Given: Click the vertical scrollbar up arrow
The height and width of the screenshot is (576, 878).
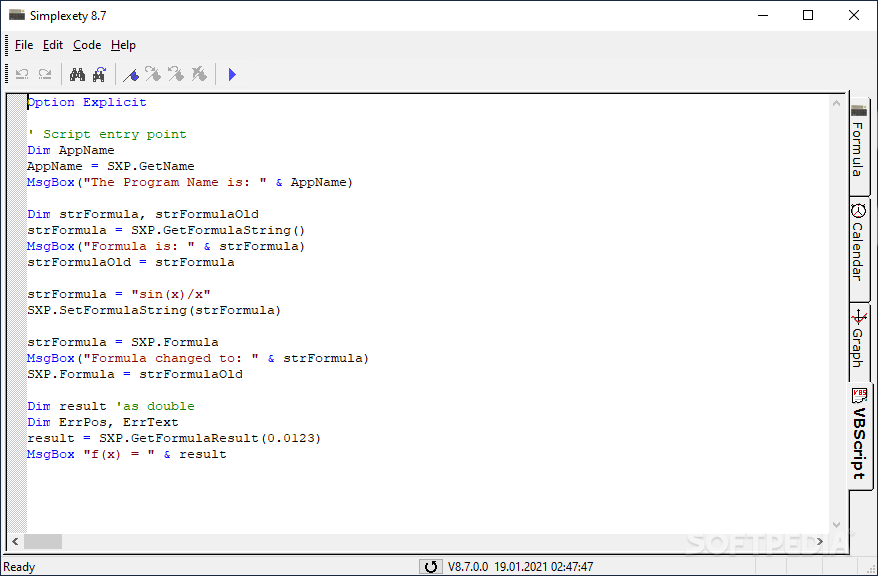Looking at the screenshot, I should 837,103.
